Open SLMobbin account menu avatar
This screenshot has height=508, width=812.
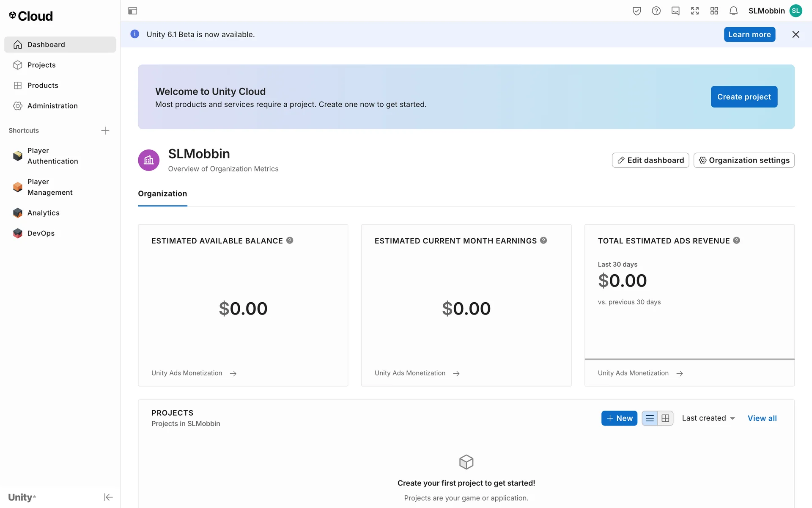tap(796, 11)
